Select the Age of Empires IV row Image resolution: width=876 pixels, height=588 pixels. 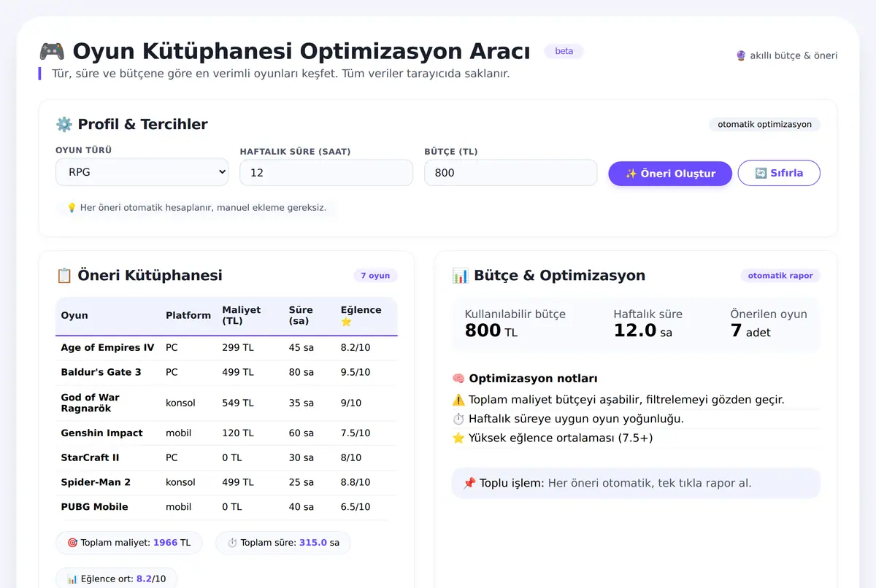point(226,348)
